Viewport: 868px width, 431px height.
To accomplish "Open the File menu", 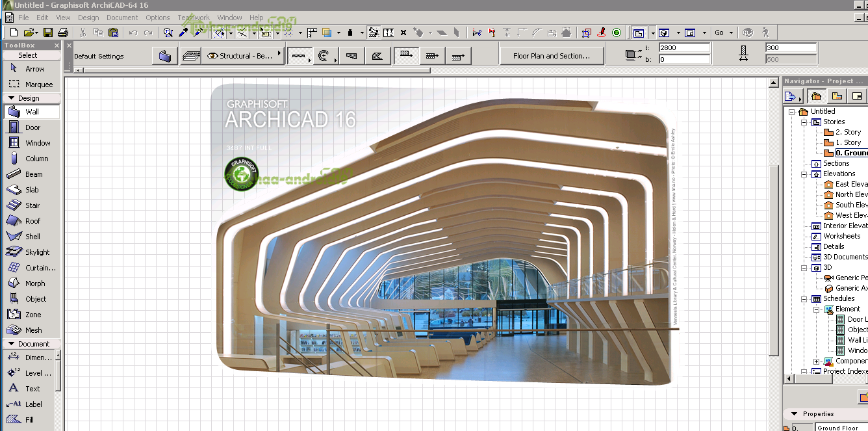I will click(x=23, y=18).
